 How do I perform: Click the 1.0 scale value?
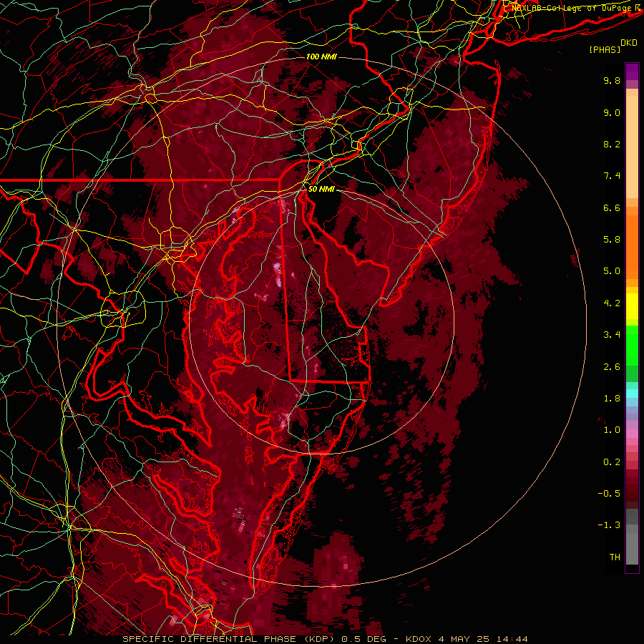pyautogui.click(x=612, y=430)
